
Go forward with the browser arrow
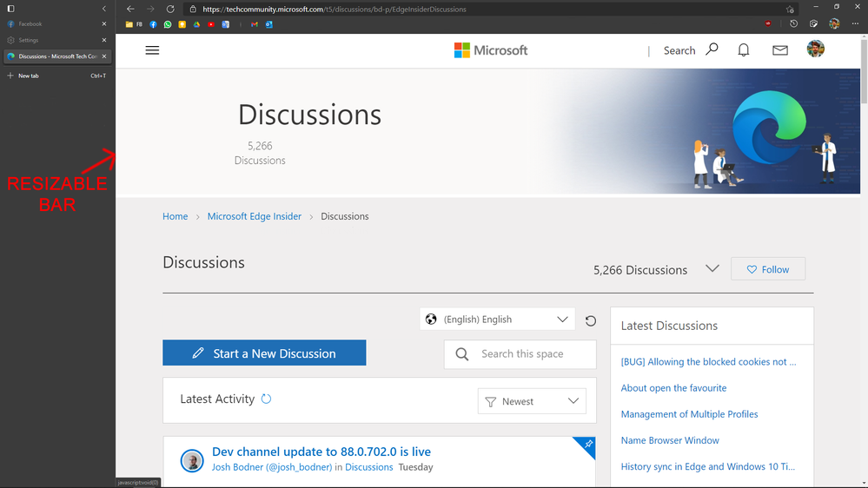pyautogui.click(x=150, y=9)
